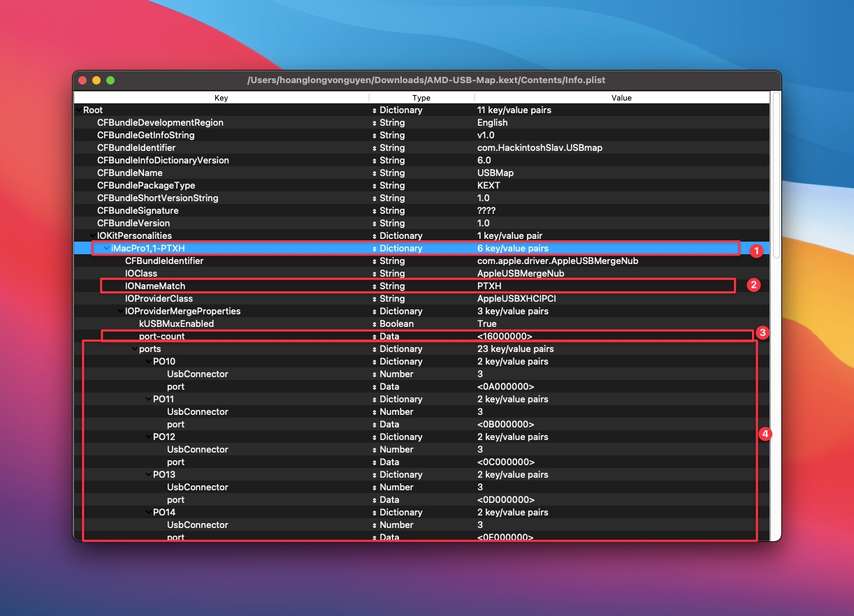Click the vertical scrollbar on the right
The width and height of the screenshot is (854, 616).
point(775,175)
